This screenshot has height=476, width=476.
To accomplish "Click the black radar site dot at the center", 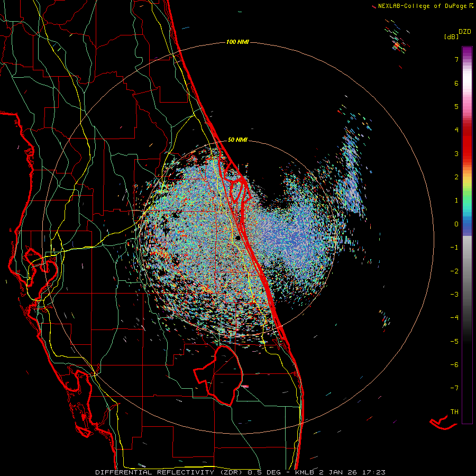I will click(x=238, y=238).
